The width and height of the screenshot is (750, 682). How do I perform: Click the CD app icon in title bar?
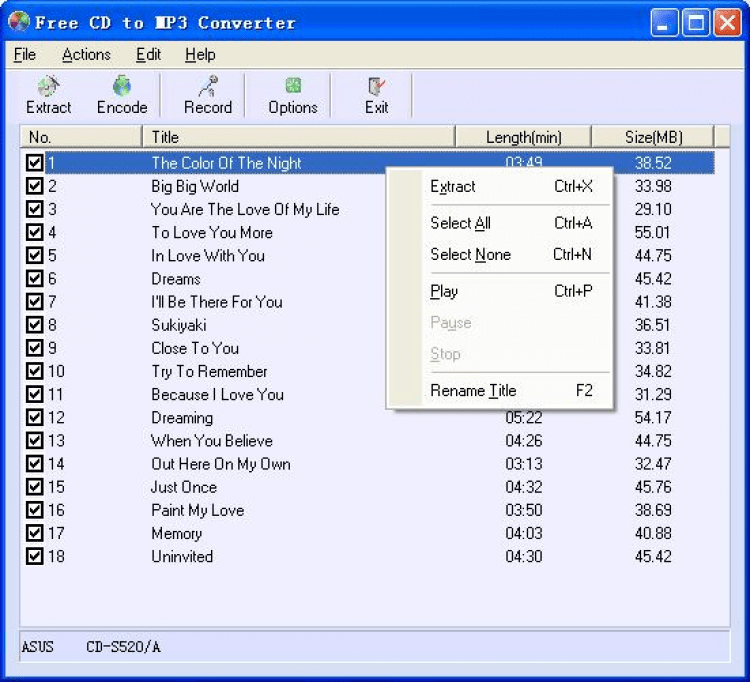[x=18, y=22]
